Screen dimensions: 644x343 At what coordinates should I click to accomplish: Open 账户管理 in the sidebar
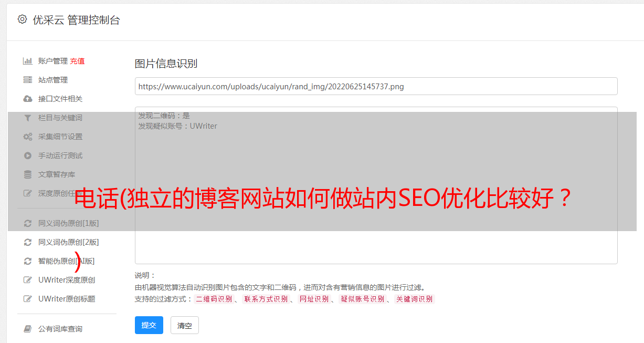tap(53, 61)
